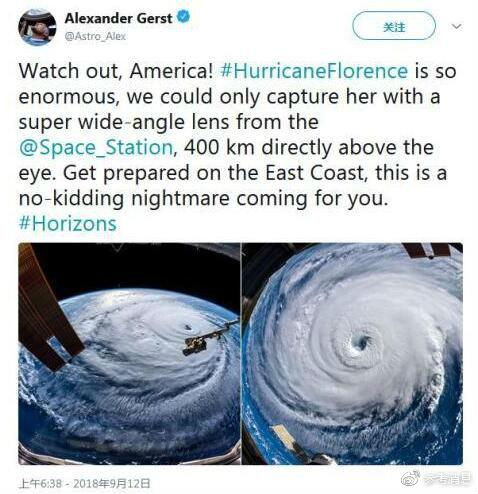Open the @Space_Station mention link
478x494 pixels.
click(x=96, y=147)
